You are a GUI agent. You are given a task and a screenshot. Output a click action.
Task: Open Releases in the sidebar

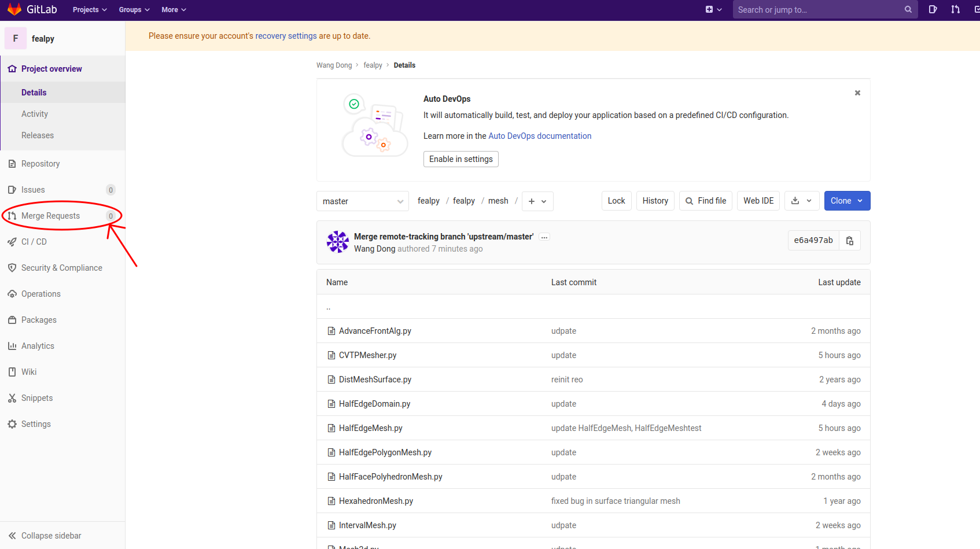coord(62,135)
